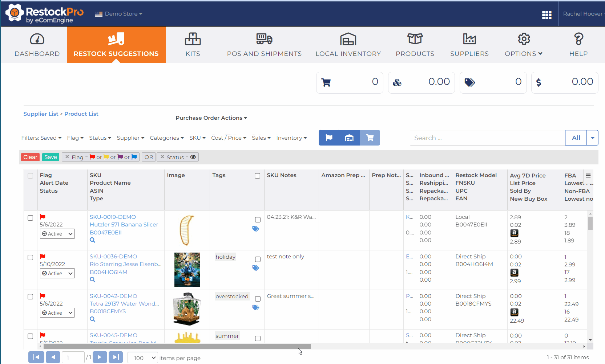Open the Supplier List breadcrumb link
Viewport: 605px width, 364px height.
[x=41, y=114]
